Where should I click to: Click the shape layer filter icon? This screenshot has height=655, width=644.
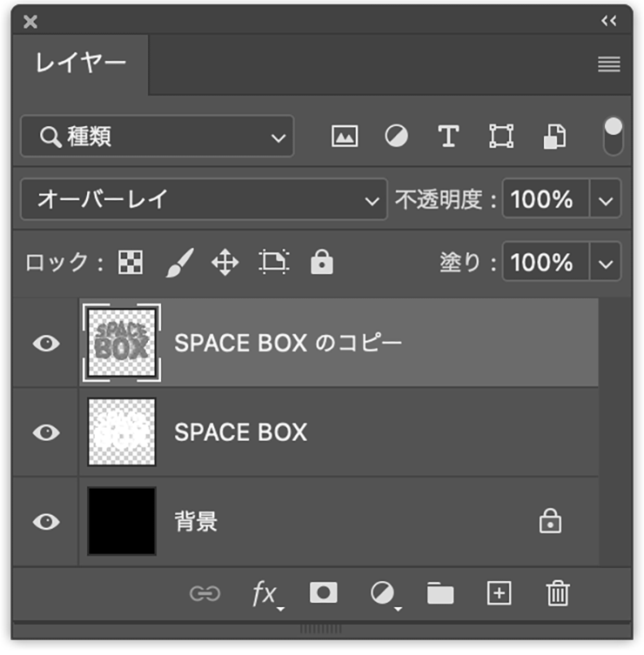500,137
